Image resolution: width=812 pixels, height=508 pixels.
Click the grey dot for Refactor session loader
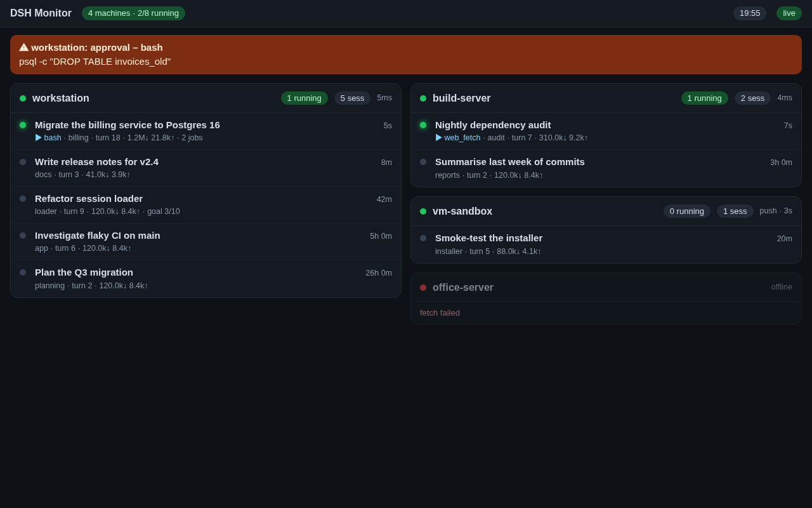pos(23,199)
